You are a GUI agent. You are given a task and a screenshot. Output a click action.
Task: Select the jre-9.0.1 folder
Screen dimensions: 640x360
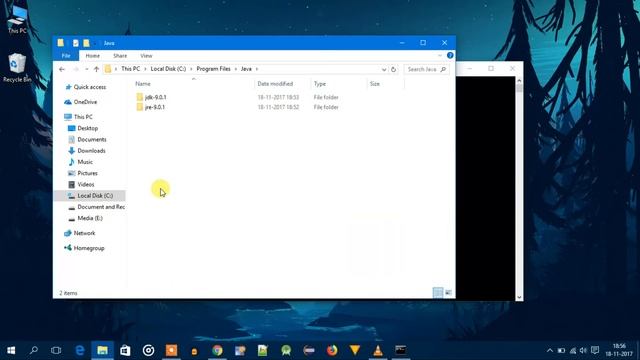154,107
